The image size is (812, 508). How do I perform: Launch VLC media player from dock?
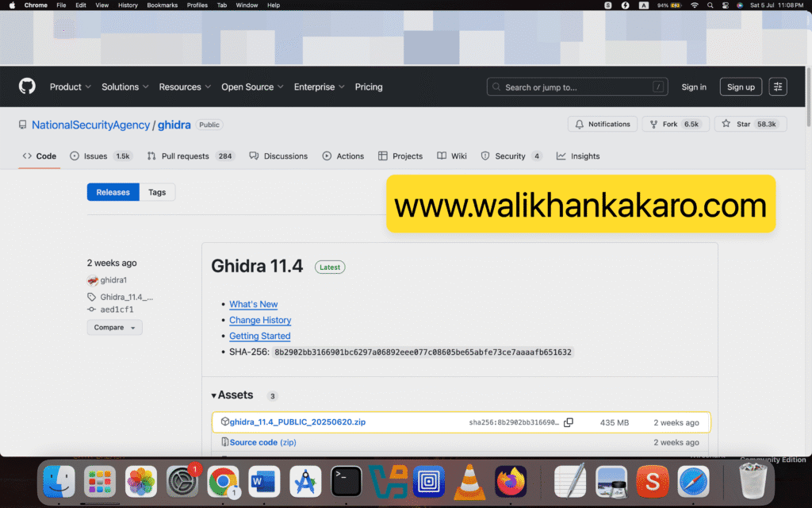pos(469,481)
